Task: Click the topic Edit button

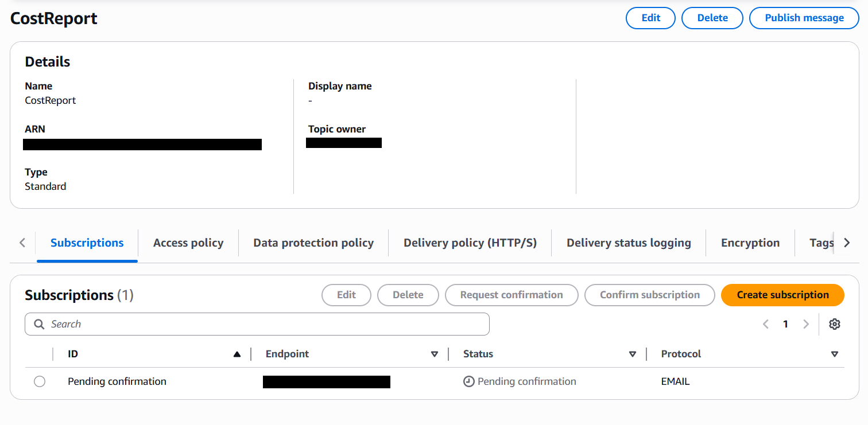Action: (x=650, y=18)
